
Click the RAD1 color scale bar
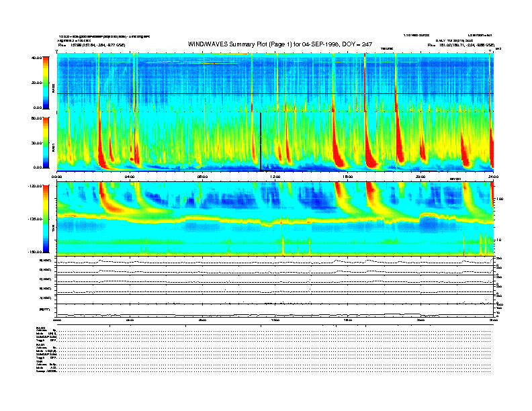[x=45, y=142]
